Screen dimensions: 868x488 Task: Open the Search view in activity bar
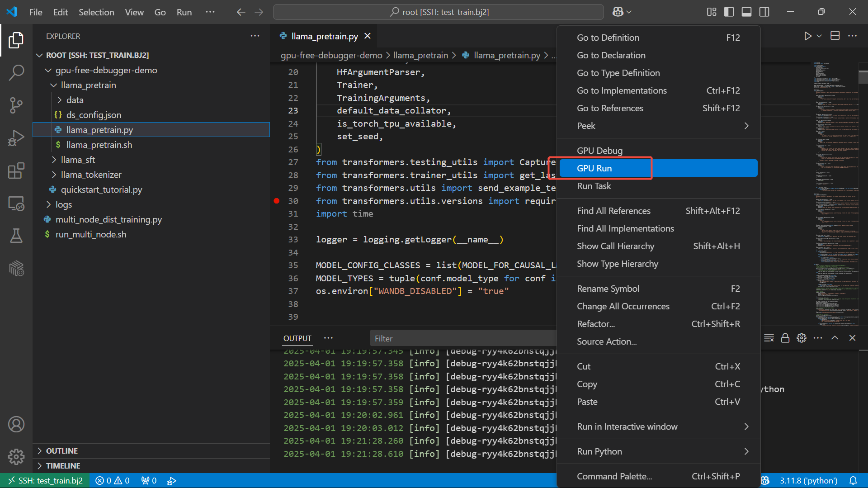click(x=16, y=72)
